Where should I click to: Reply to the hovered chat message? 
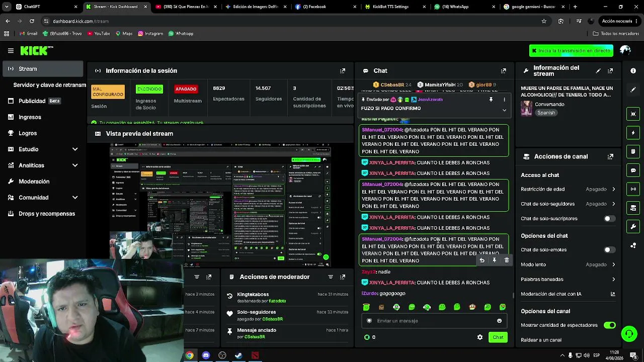pyautogui.click(x=482, y=260)
